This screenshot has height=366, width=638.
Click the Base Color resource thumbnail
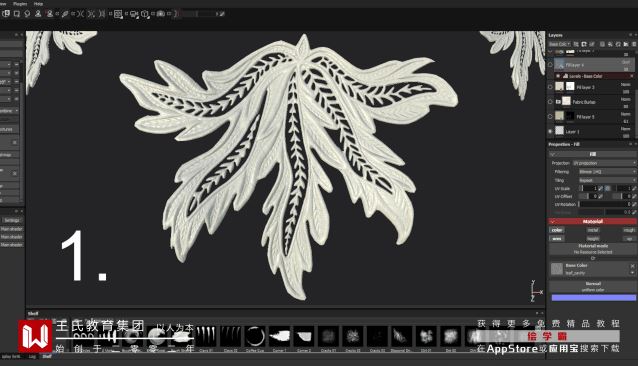(x=557, y=269)
